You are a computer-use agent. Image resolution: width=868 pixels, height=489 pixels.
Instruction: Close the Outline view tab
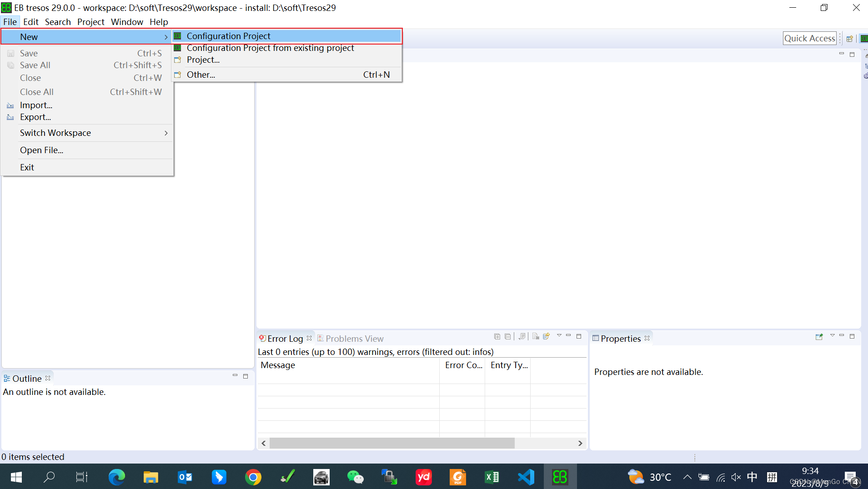click(48, 378)
